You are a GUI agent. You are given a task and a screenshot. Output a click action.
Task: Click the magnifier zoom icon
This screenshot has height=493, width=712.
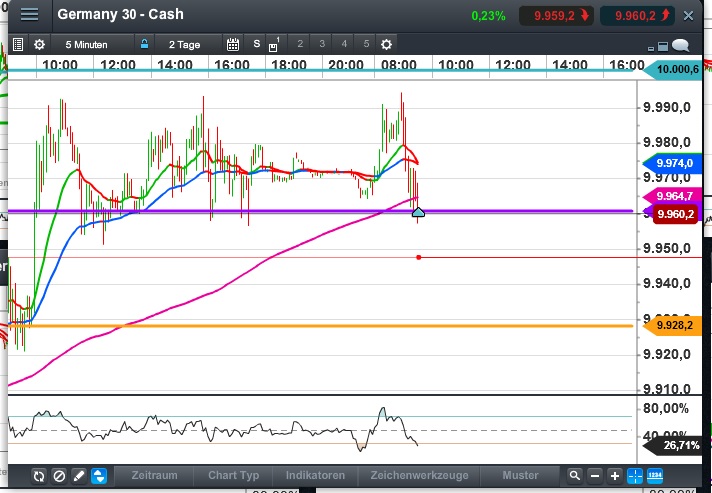[x=575, y=476]
